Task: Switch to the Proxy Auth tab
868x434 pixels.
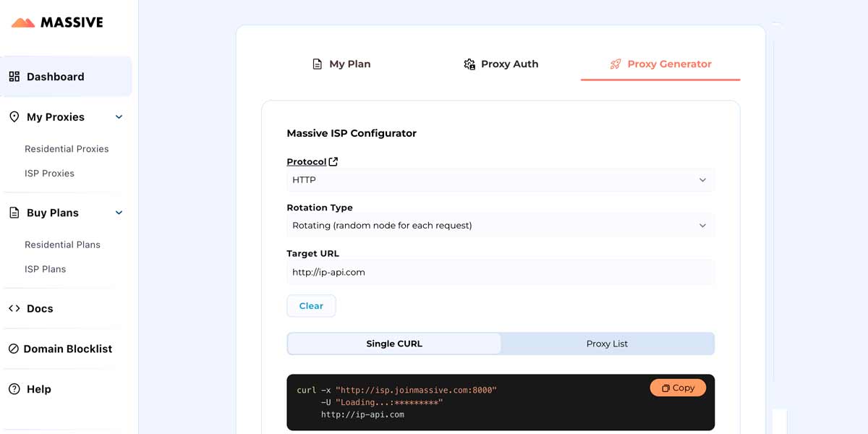Action: tap(501, 64)
